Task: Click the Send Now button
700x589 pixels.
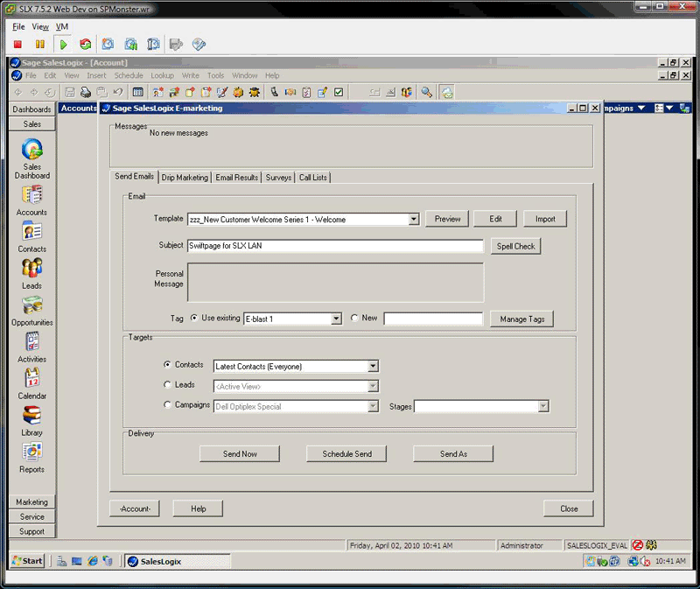Action: coord(240,453)
